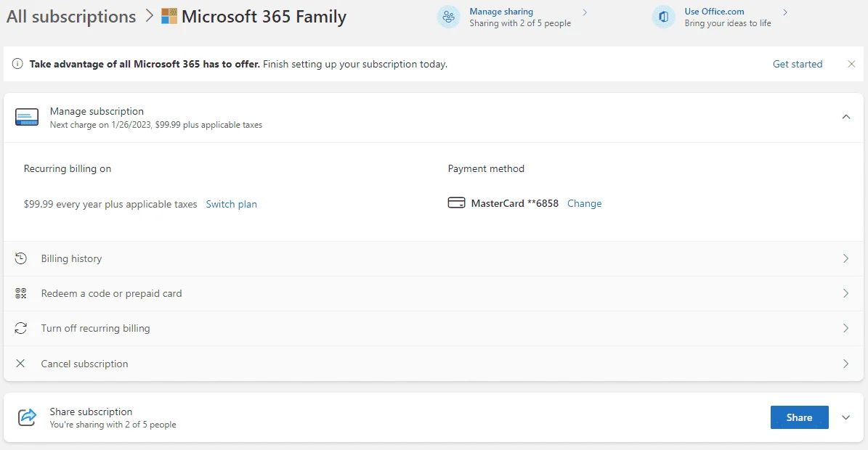
Task: Click the Cancel subscription X icon
Action: [20, 363]
